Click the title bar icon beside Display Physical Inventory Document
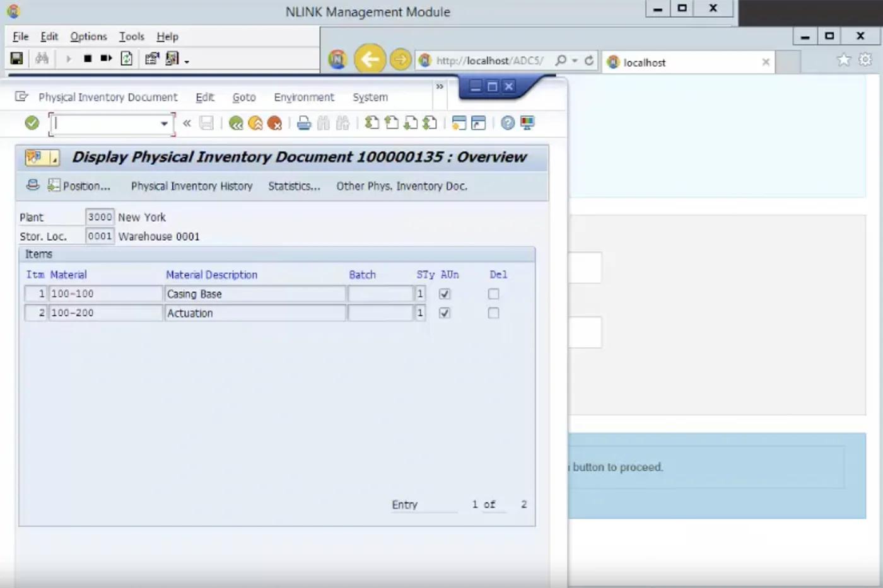 coord(42,158)
